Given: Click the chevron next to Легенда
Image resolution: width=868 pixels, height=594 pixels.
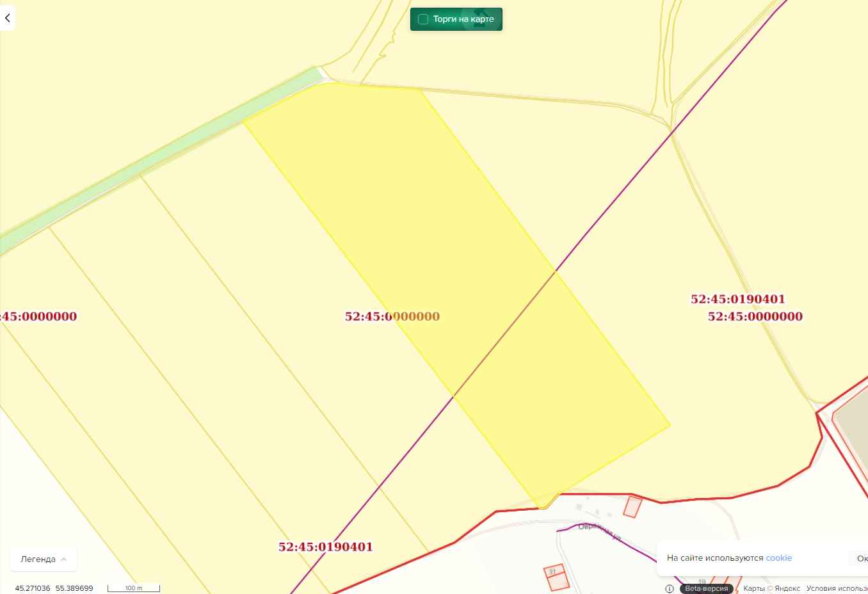Looking at the screenshot, I should (64, 559).
